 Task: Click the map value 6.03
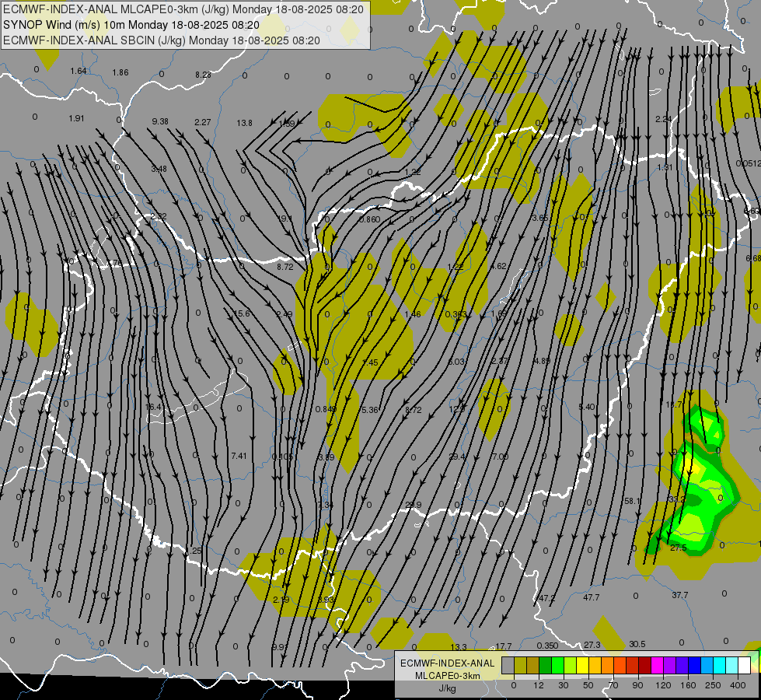click(456, 362)
